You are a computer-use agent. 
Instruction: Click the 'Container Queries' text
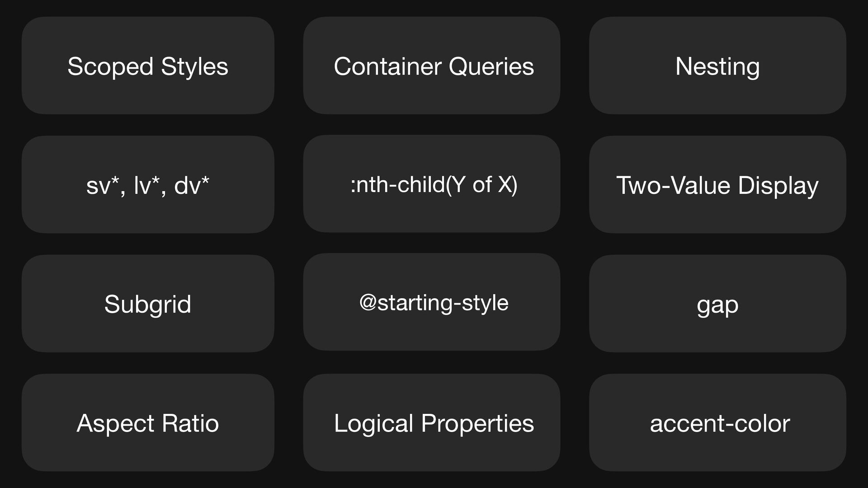434,67
